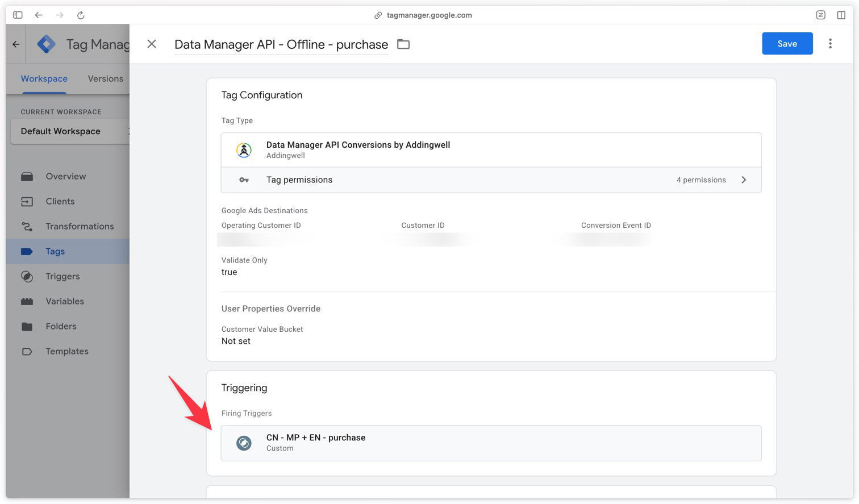Open Templates in the sidebar
The height and width of the screenshot is (504, 859).
[67, 351]
